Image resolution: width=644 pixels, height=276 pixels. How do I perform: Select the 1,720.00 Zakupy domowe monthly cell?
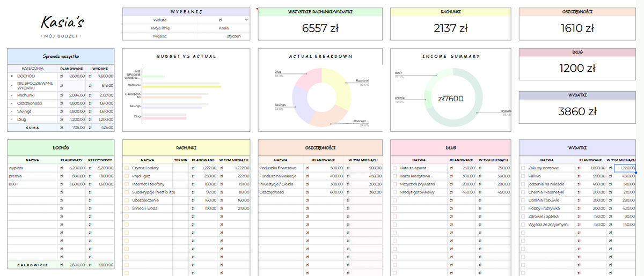click(625, 168)
